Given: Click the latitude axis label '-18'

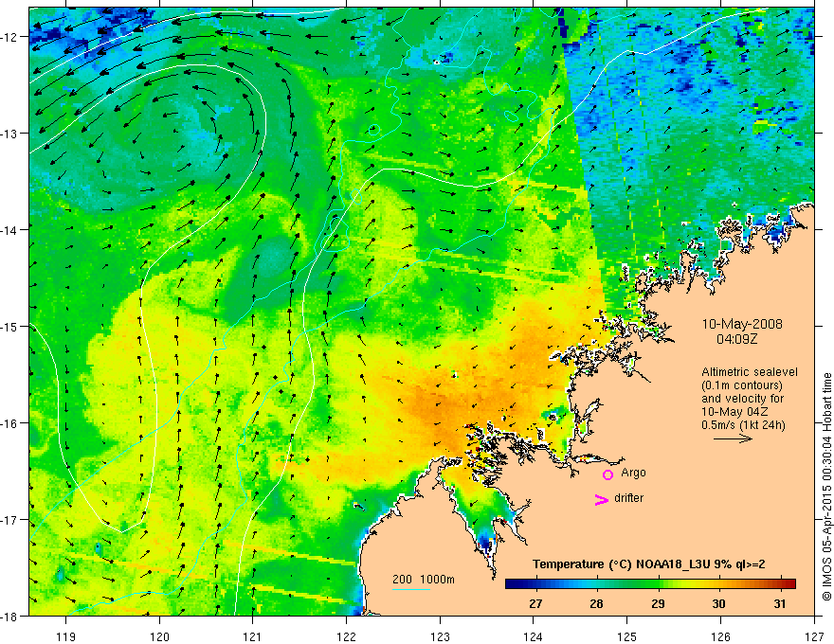Looking at the screenshot, I should coord(9,617).
